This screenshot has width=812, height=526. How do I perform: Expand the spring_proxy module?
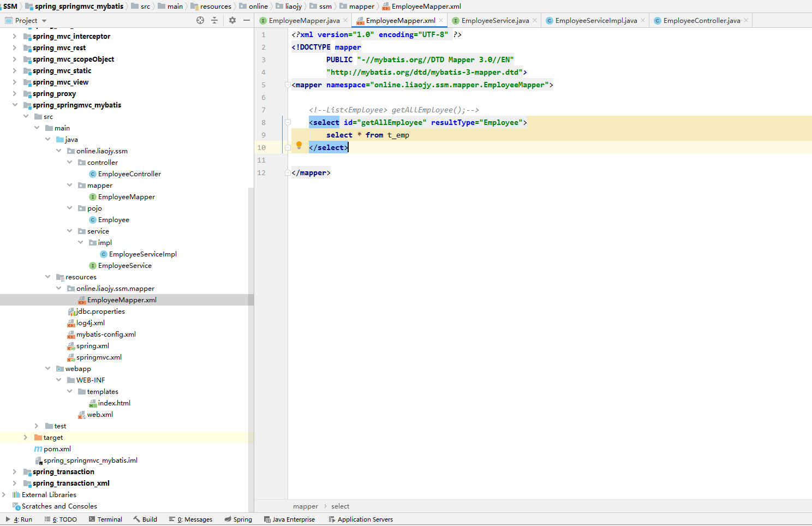(x=15, y=93)
